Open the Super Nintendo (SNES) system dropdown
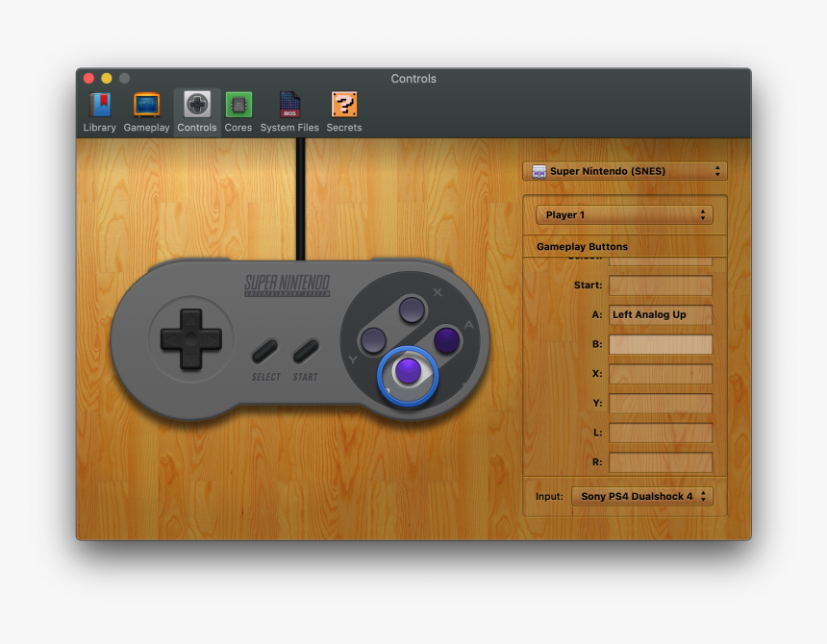Screen dimensions: 827x644 click(x=625, y=171)
